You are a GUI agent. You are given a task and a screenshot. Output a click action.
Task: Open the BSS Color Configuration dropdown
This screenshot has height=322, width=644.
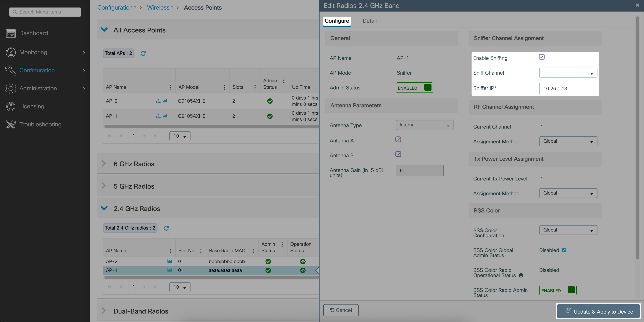(x=568, y=230)
